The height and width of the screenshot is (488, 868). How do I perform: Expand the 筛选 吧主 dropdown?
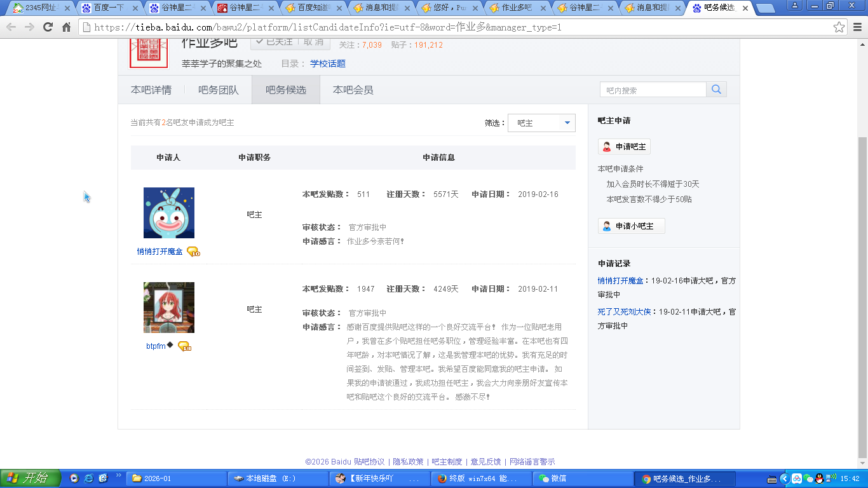[541, 123]
